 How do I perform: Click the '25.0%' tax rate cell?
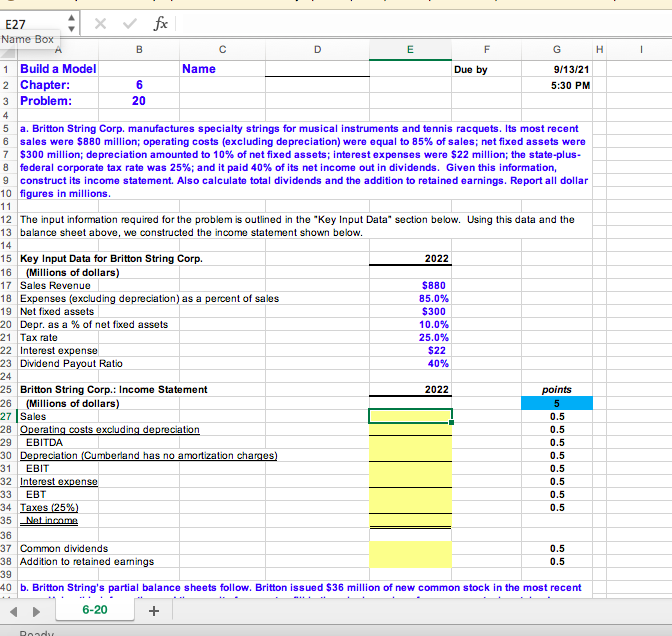[x=410, y=338]
